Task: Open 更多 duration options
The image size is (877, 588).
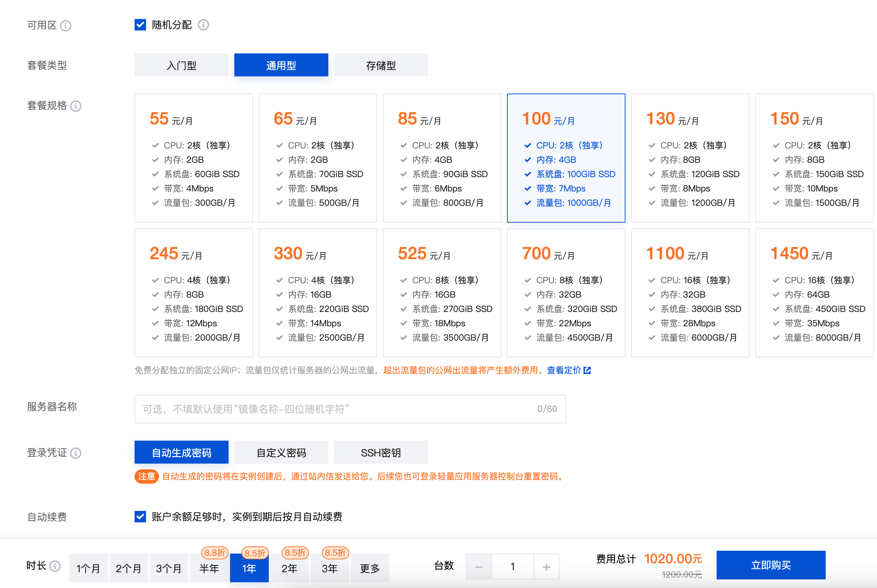Action: tap(370, 568)
